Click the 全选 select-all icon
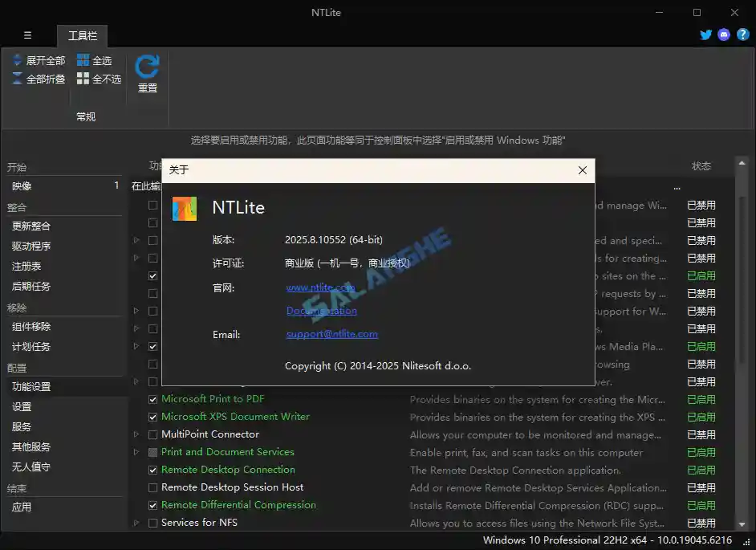Viewport: 756px width, 550px height. [x=83, y=59]
